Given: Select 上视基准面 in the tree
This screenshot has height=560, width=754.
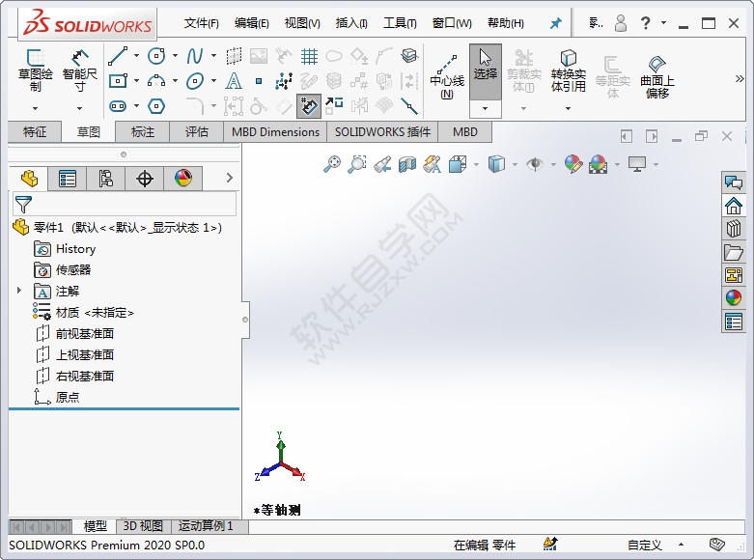Looking at the screenshot, I should 85,354.
